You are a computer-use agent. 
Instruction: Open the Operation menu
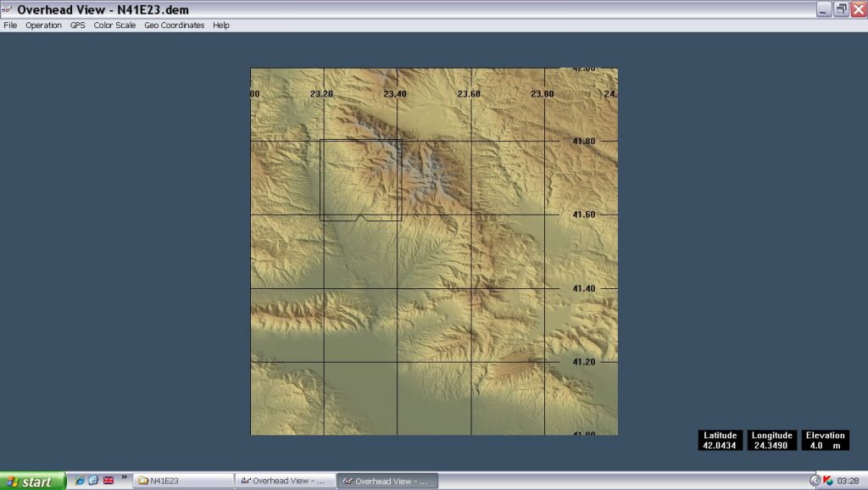[43, 25]
